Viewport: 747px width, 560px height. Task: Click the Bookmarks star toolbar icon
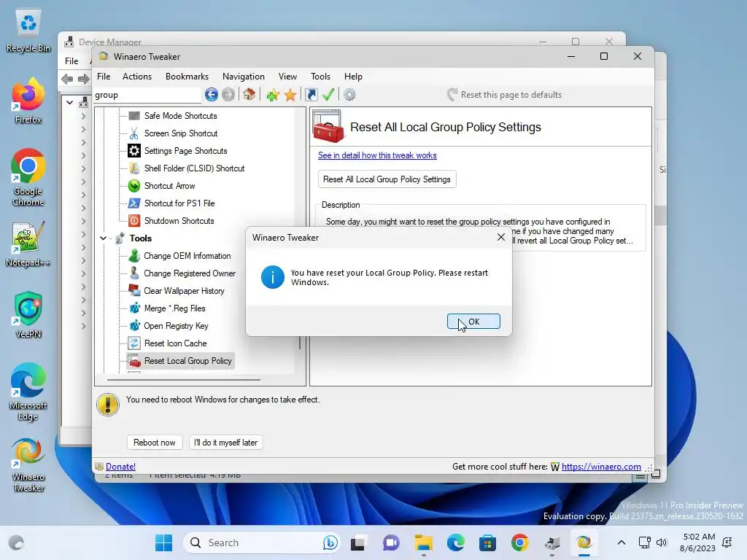click(290, 95)
